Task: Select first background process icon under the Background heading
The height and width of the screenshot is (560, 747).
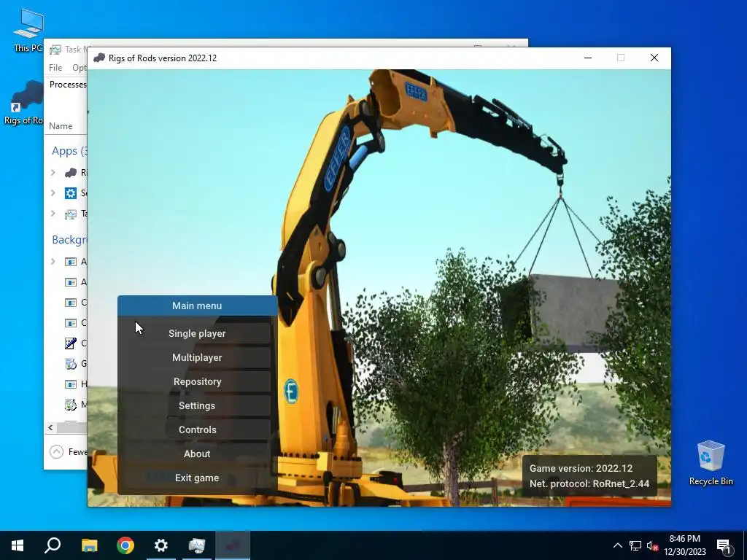Action: 71,262
